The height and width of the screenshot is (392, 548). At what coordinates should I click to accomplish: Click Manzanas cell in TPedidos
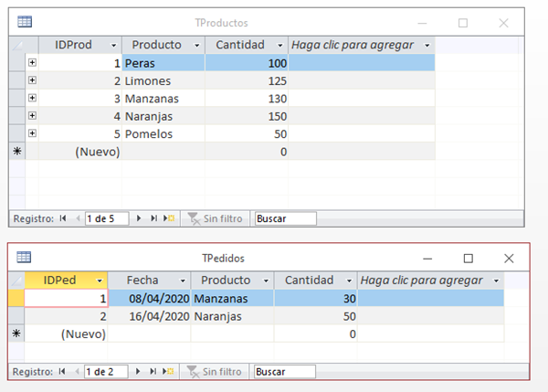(232, 298)
